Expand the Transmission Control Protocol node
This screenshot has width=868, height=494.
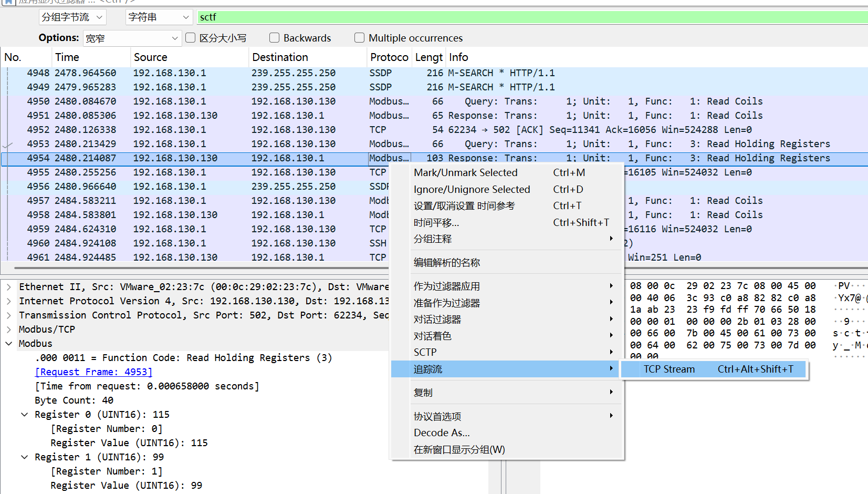pos(9,315)
